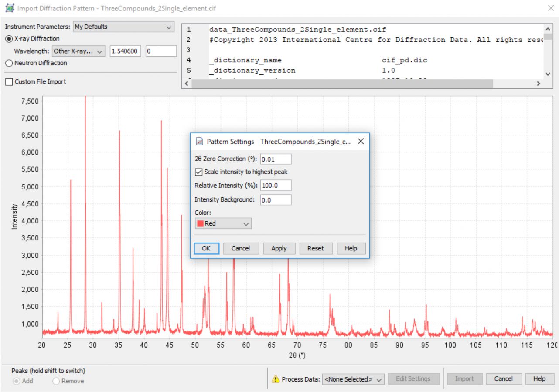Click the 2θ Zero Correction field
Image resolution: width=559 pixels, height=392 pixels.
(x=276, y=159)
